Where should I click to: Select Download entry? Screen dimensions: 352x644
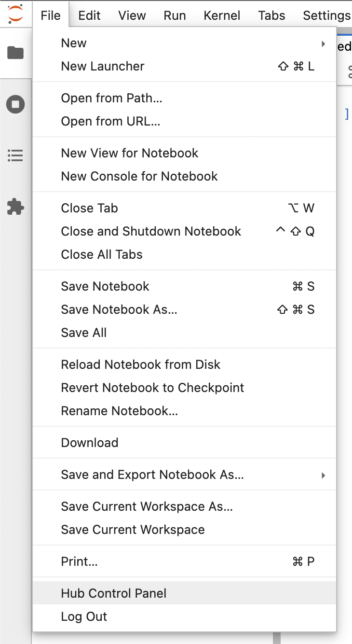coord(184,443)
